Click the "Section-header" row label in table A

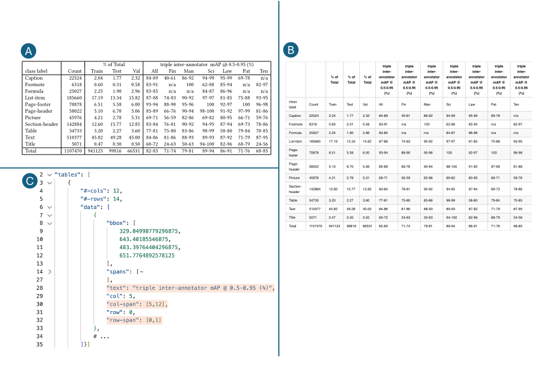pos(41,125)
